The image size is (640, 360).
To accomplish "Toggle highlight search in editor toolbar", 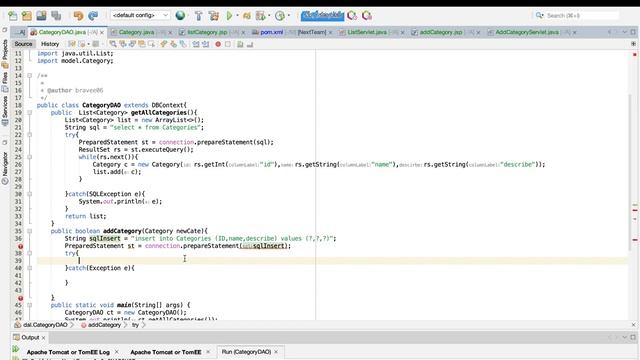I will click(142, 44).
